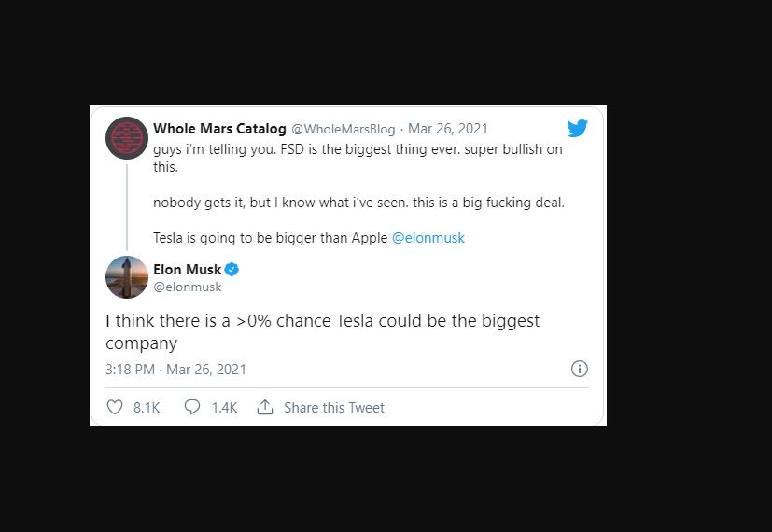This screenshot has height=532, width=772.
Task: Click the 8.1K likes count
Action: point(147,408)
